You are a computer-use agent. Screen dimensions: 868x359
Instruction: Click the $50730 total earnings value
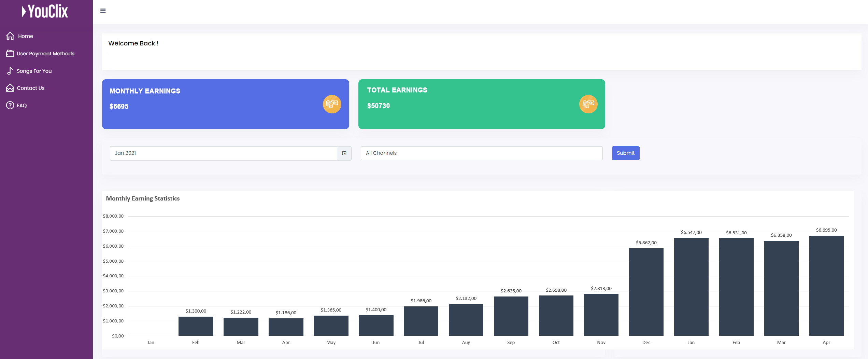click(x=378, y=106)
